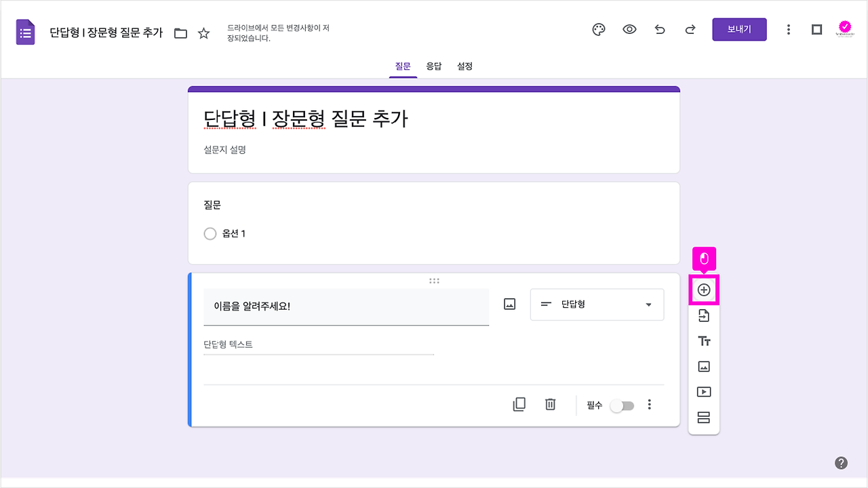
Task: Delete the question with the trash icon
Action: [550, 404]
